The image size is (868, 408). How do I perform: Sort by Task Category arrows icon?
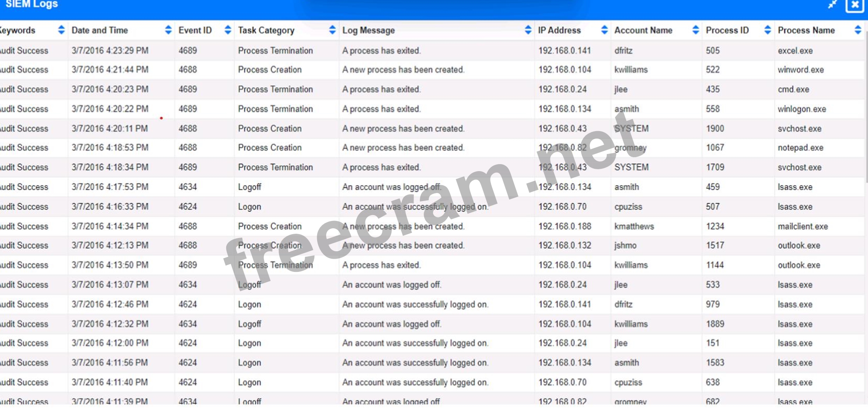point(332,30)
